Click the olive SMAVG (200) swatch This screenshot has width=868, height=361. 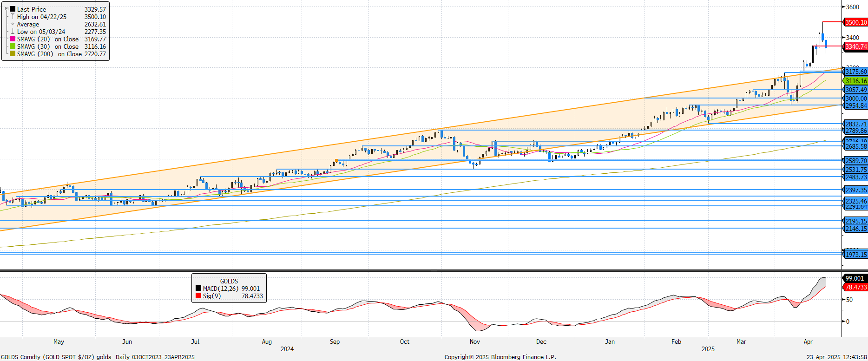(x=13, y=54)
